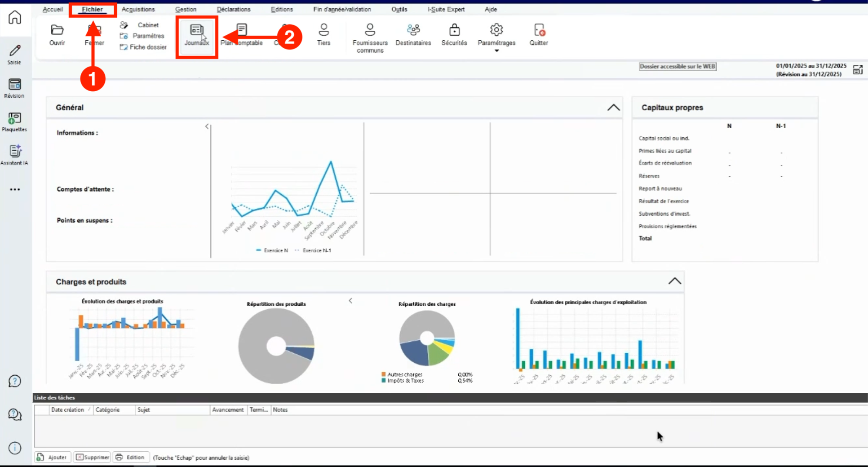Click Dossier accessible sur le WEB button
This screenshot has width=868, height=467.
coord(677,66)
